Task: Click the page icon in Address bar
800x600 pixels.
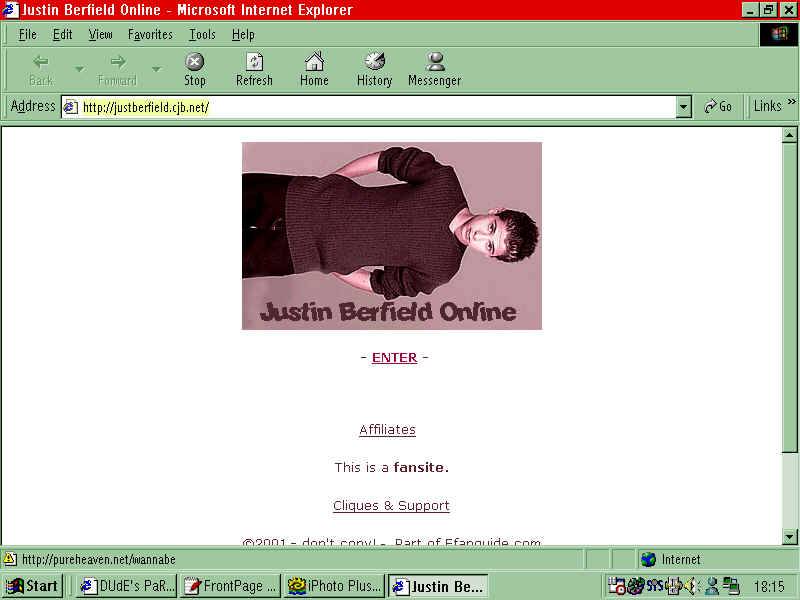Action: [x=70, y=107]
